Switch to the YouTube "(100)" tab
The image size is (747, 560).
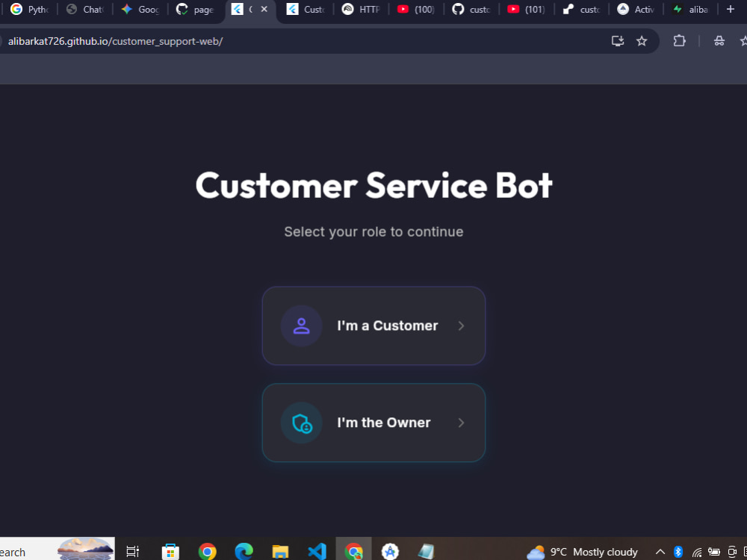(416, 9)
